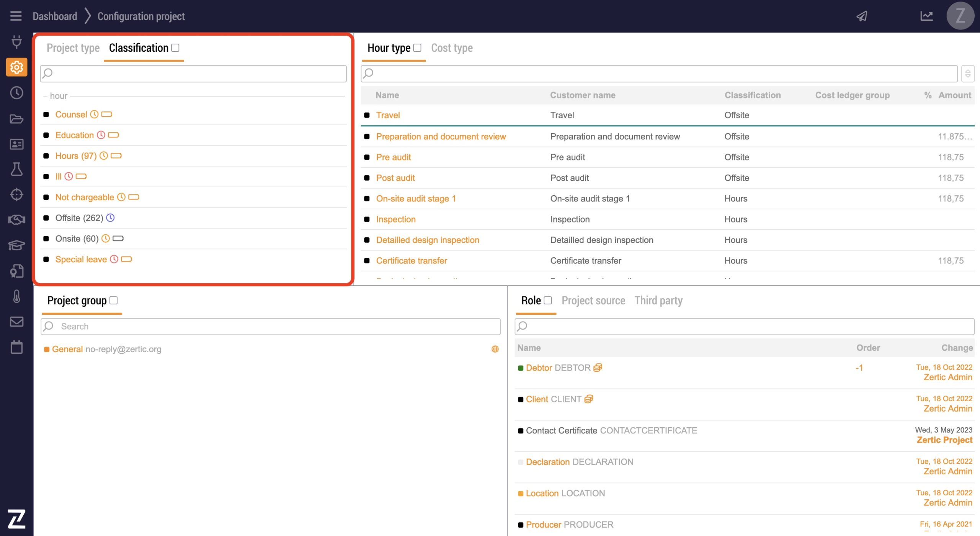Screen dimensions: 980x536
Task: Click the graduation cap sidebar icon
Action: pyautogui.click(x=16, y=245)
